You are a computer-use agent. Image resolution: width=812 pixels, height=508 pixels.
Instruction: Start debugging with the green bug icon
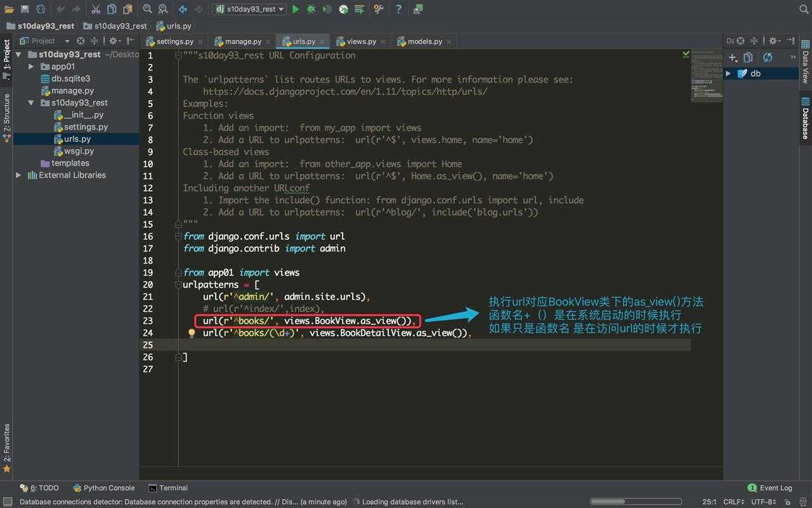(311, 9)
